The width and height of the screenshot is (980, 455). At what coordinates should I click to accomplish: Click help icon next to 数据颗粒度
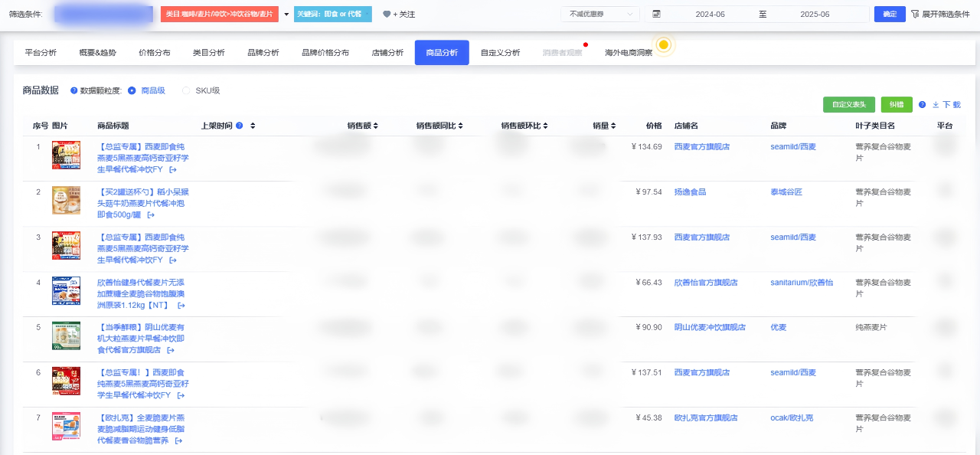[x=74, y=90]
